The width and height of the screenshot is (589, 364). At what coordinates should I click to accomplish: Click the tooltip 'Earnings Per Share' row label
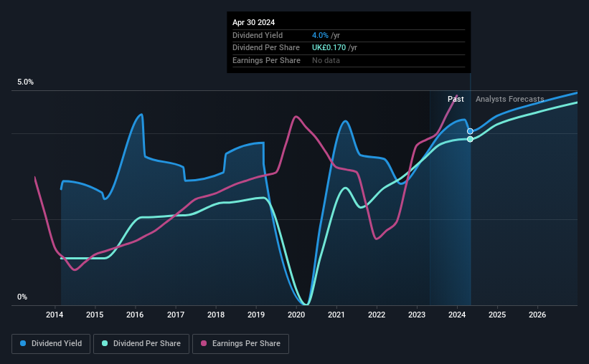[x=266, y=60]
